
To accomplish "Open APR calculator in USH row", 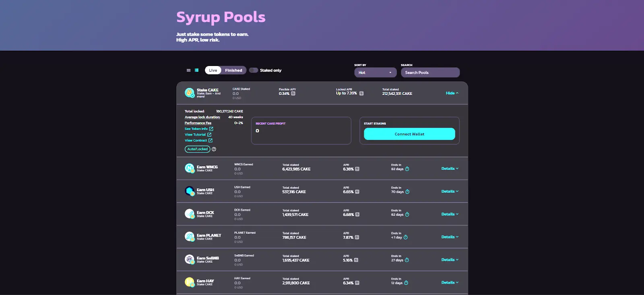I will pos(357,192).
